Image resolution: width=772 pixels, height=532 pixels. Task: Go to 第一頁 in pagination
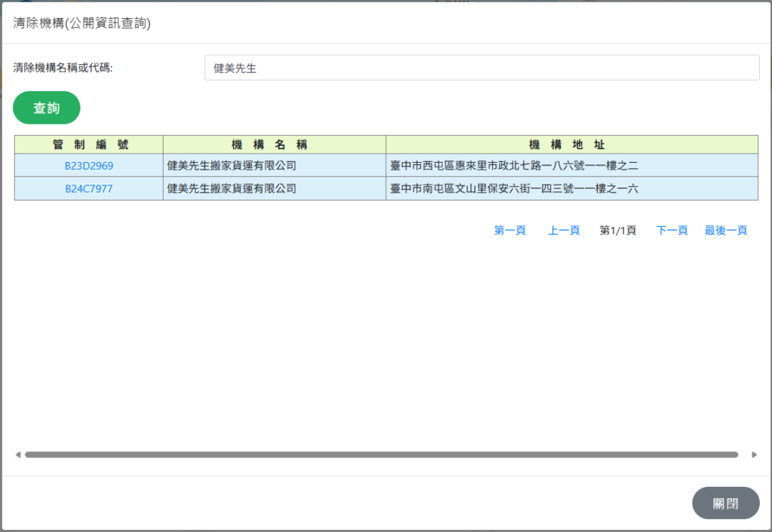510,231
